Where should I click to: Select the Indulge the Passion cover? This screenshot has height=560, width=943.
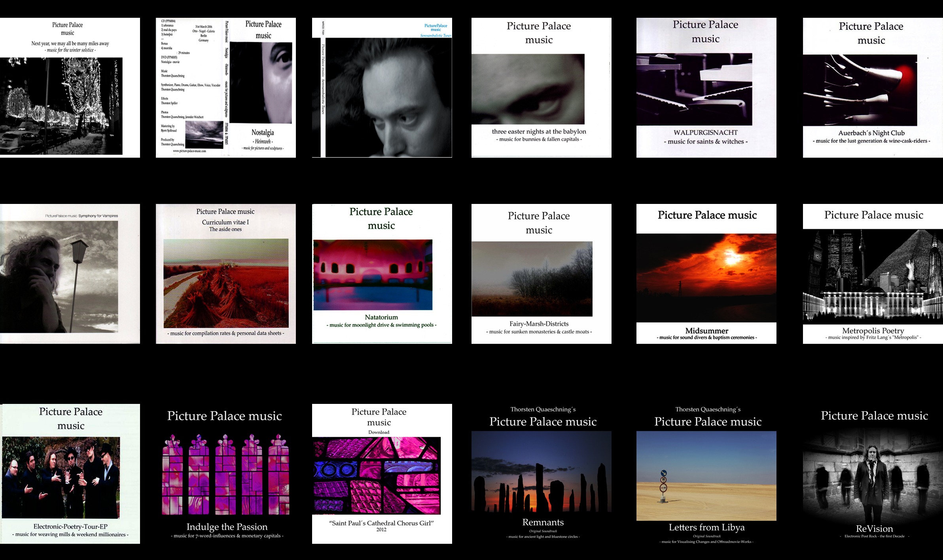(x=225, y=473)
